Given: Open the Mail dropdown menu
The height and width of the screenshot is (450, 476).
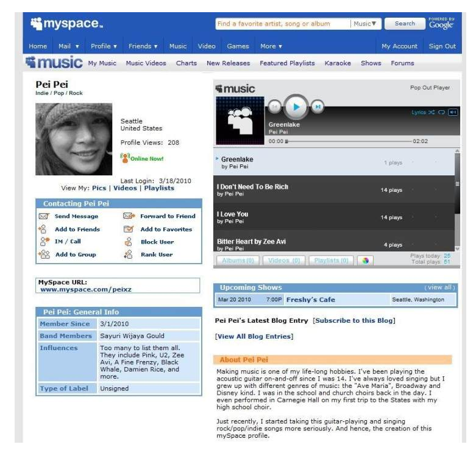Looking at the screenshot, I should [69, 46].
